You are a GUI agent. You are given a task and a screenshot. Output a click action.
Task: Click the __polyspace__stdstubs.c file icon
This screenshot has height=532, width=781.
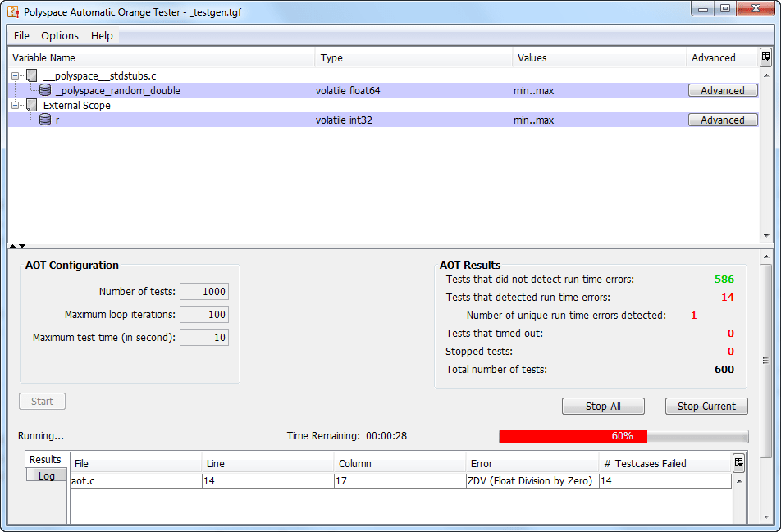[32, 75]
